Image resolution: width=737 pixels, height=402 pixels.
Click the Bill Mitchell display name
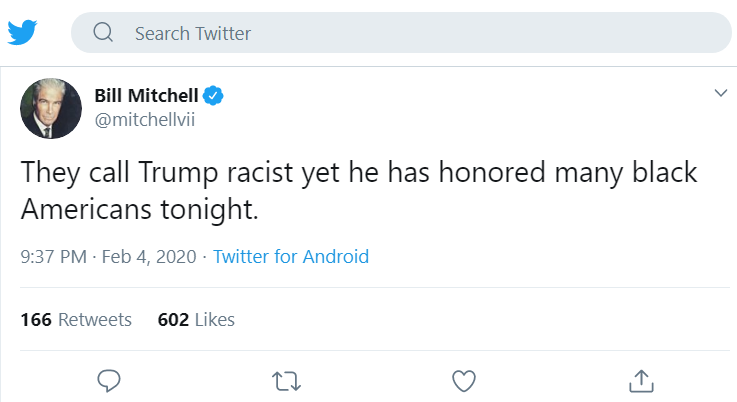(145, 96)
